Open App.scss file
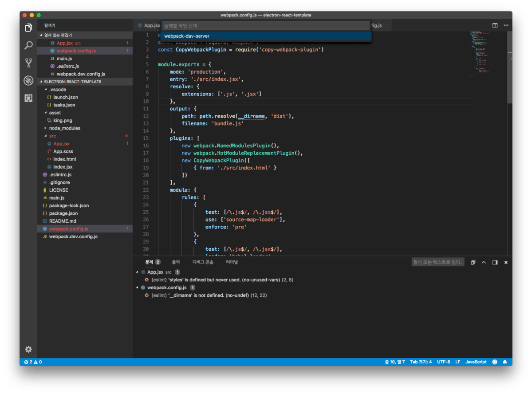Viewport: 532px width, 394px height. [85, 151]
